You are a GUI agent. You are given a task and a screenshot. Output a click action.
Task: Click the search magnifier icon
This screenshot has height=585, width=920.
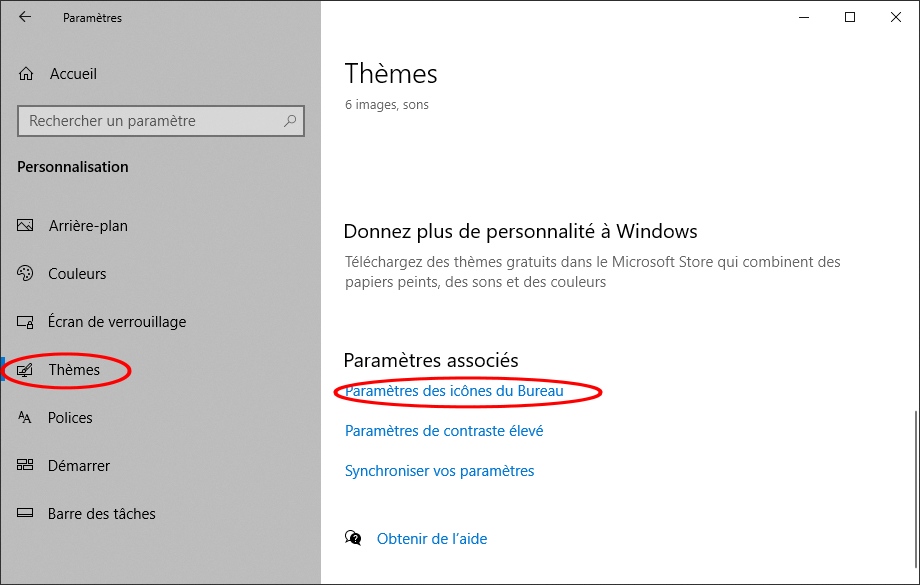pos(290,121)
